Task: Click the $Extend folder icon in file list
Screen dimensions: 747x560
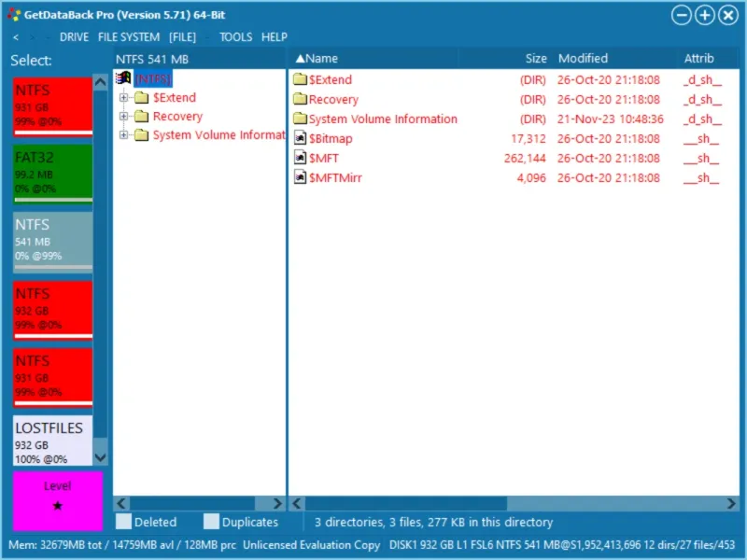Action: click(x=300, y=79)
